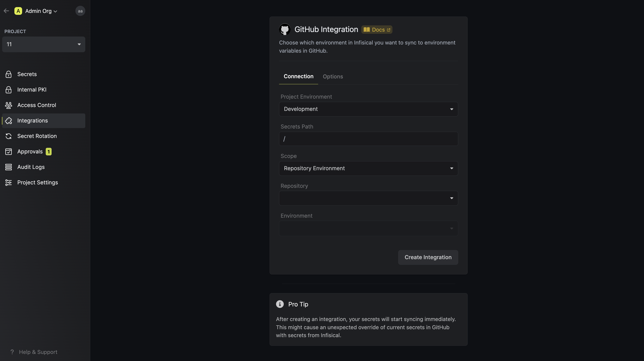
Task: Click the Create Integration button
Action: click(x=428, y=257)
